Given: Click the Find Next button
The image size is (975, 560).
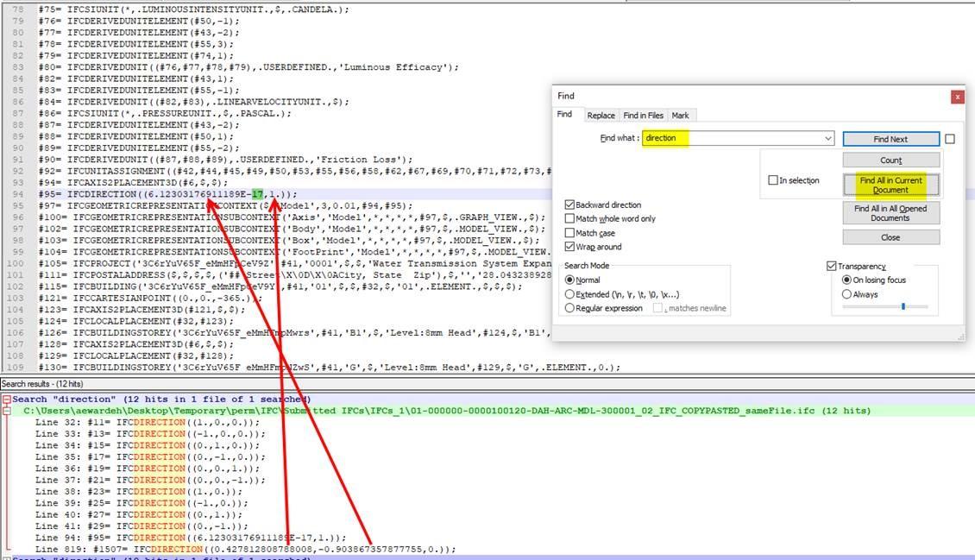Looking at the screenshot, I should pyautogui.click(x=890, y=139).
